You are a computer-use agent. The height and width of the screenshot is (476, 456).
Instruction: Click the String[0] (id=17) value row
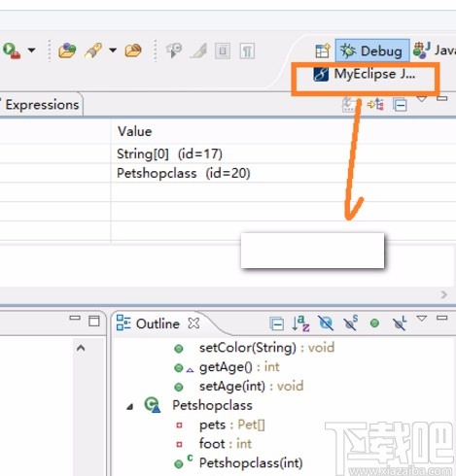[283, 153]
